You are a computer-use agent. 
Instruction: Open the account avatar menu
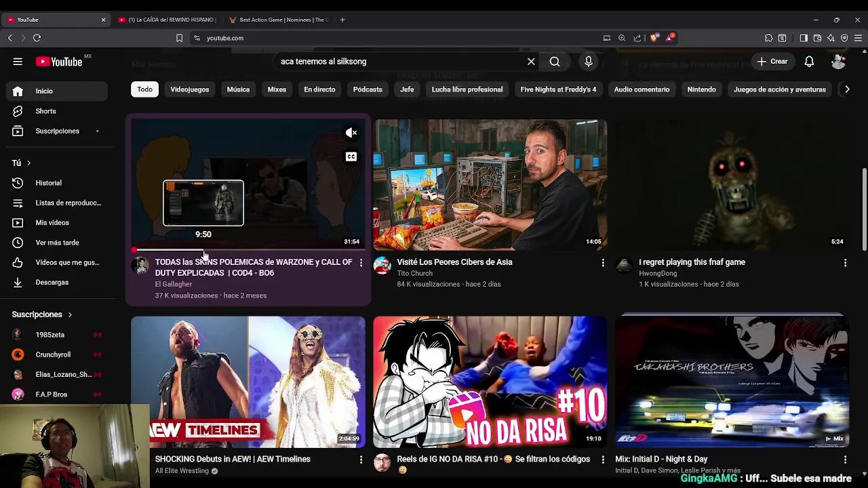[838, 62]
